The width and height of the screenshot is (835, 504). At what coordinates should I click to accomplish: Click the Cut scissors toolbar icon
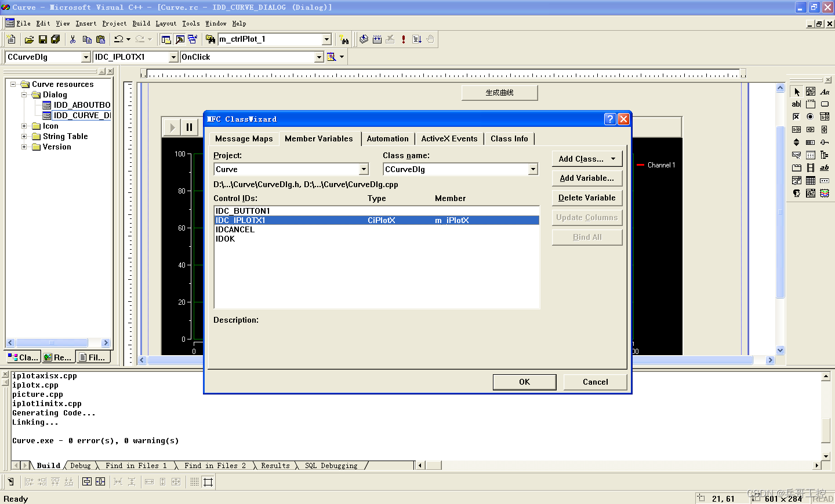point(72,39)
